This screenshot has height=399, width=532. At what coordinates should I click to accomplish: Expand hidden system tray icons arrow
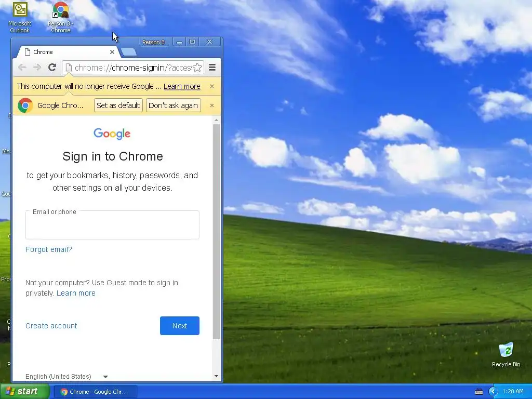tap(493, 392)
